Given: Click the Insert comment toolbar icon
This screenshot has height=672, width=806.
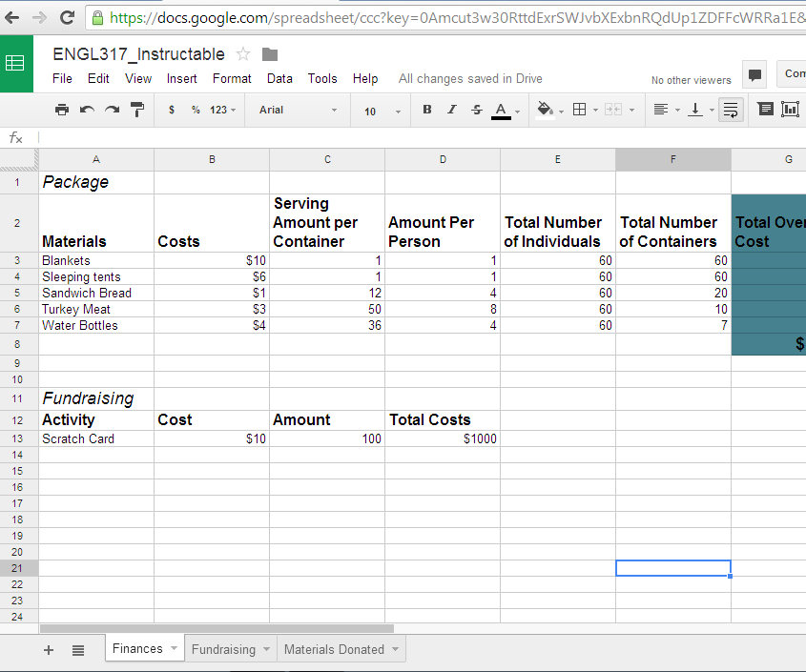Looking at the screenshot, I should [765, 109].
